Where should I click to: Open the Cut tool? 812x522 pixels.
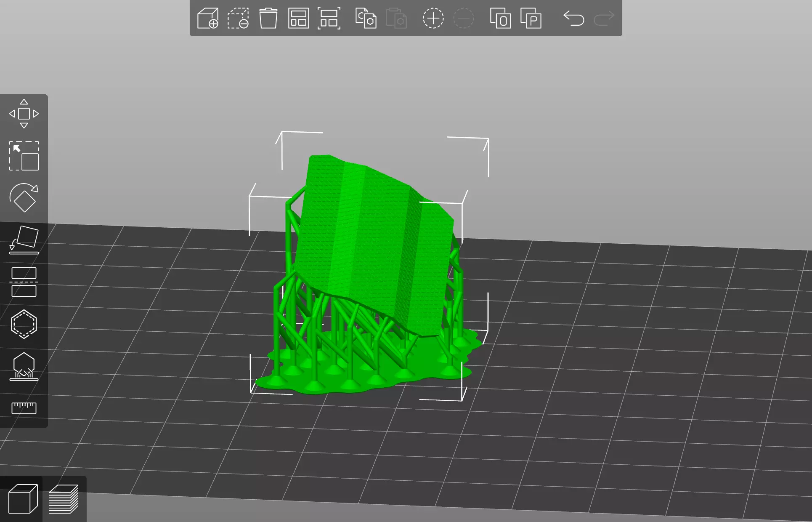24,282
